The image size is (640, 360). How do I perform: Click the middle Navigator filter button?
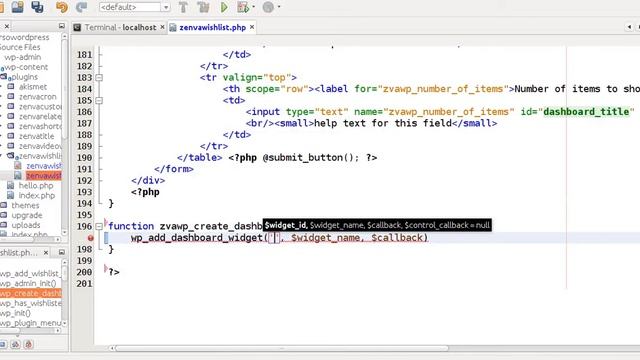pos(16,344)
